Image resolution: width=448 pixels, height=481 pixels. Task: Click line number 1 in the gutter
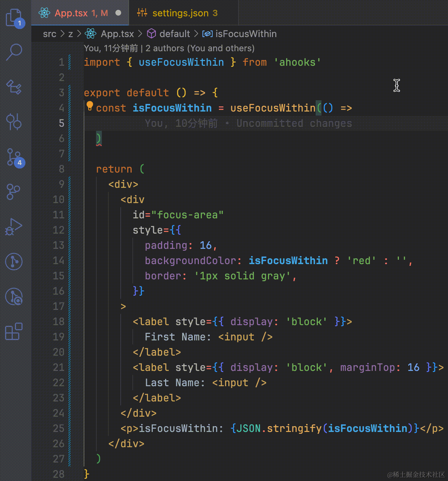pos(61,62)
